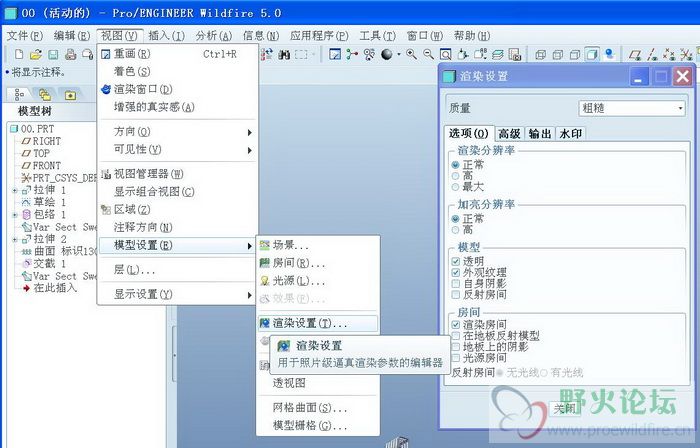Toggle datum planes display icon
This screenshot has height=448, width=700.
coord(635,54)
